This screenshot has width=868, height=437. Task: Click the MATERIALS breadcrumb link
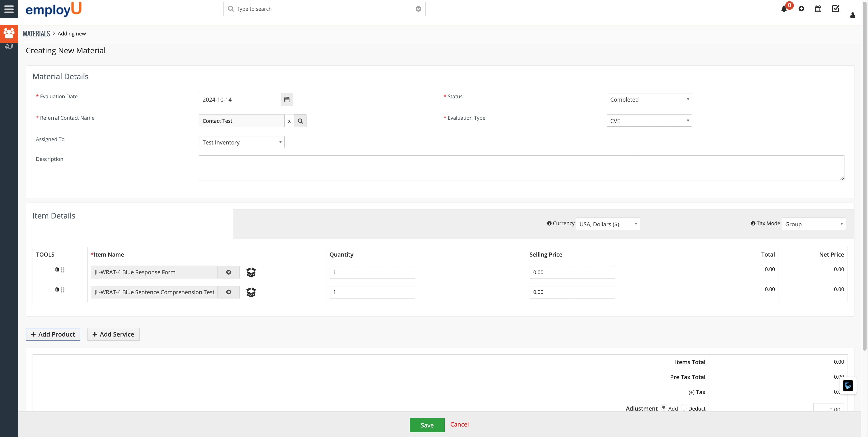(x=36, y=33)
